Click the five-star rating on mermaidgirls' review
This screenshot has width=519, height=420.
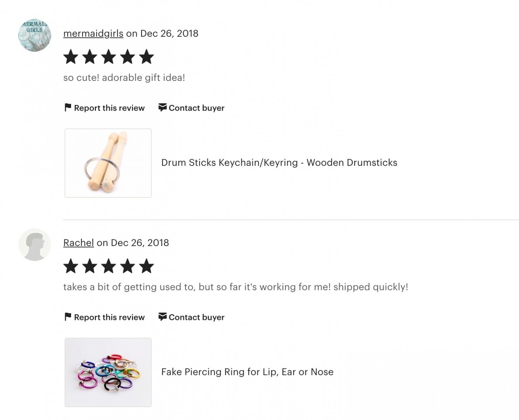coord(109,57)
